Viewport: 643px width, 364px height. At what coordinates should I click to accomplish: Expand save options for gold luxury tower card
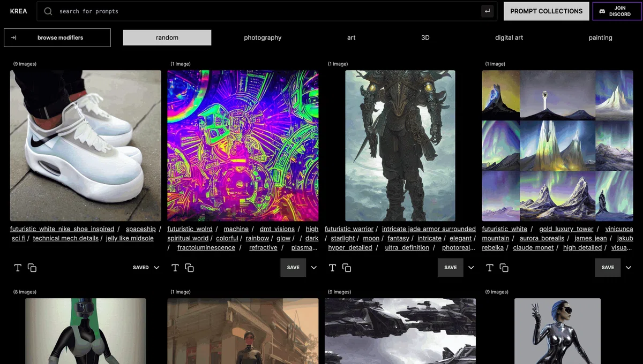click(629, 268)
